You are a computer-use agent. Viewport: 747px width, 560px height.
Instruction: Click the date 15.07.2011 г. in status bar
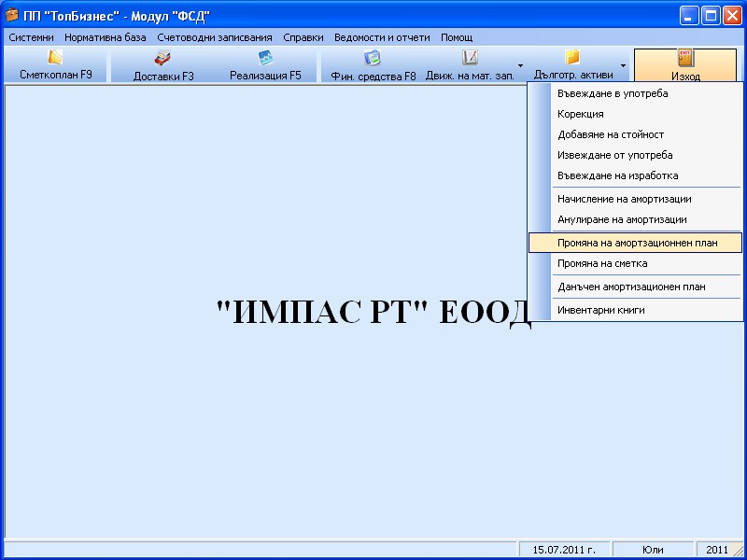coord(564,550)
